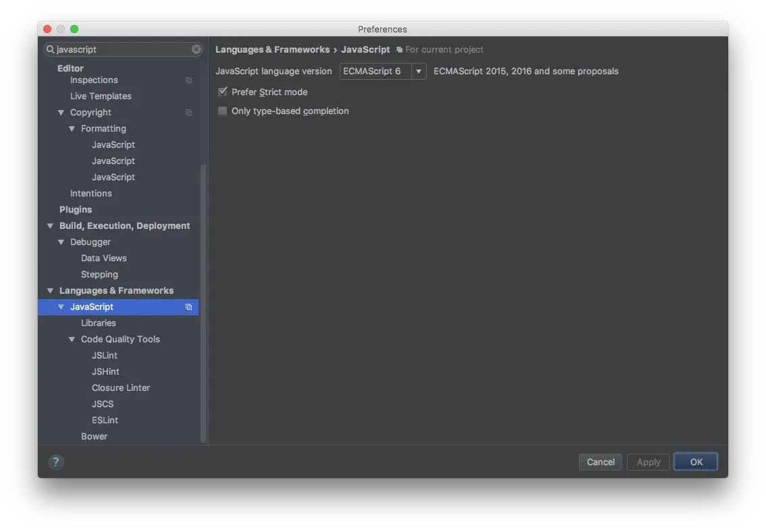Click the 'For current project' icon in the header
Screen dimensions: 766x532
click(x=399, y=50)
